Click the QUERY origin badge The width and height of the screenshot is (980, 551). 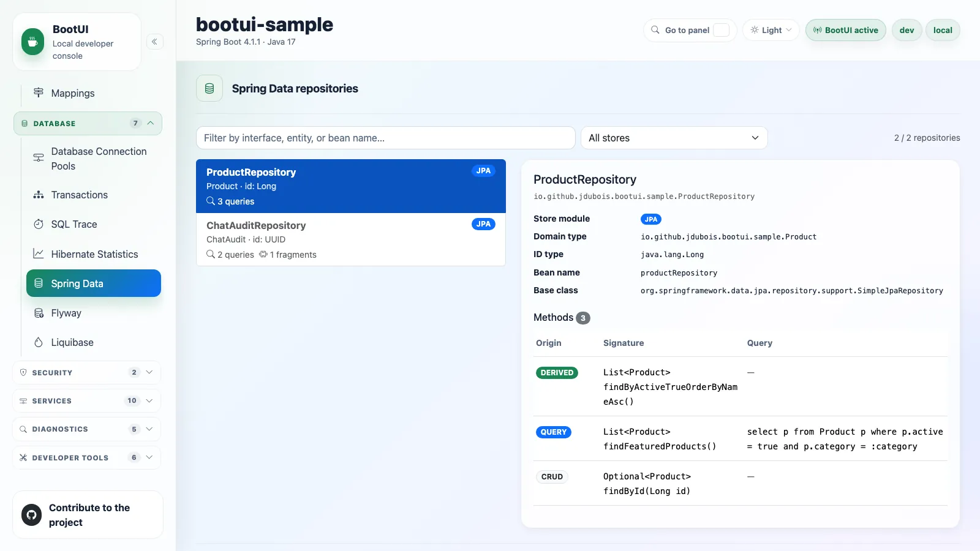click(x=554, y=432)
